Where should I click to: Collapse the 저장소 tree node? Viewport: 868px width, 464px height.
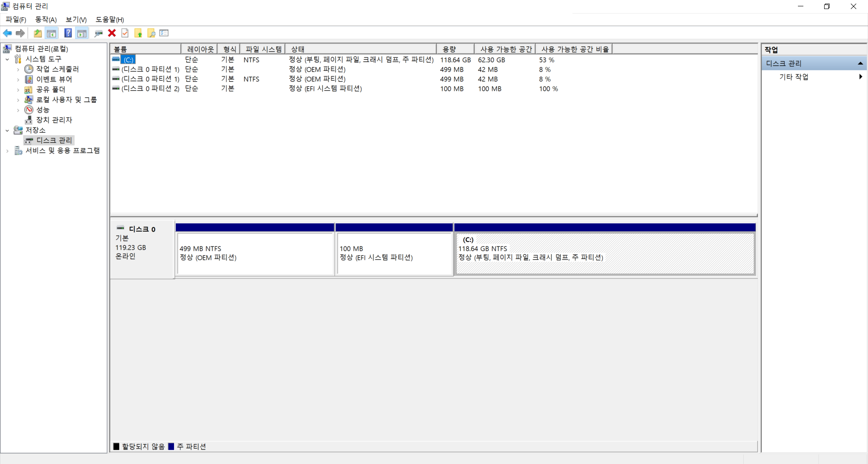coord(7,130)
